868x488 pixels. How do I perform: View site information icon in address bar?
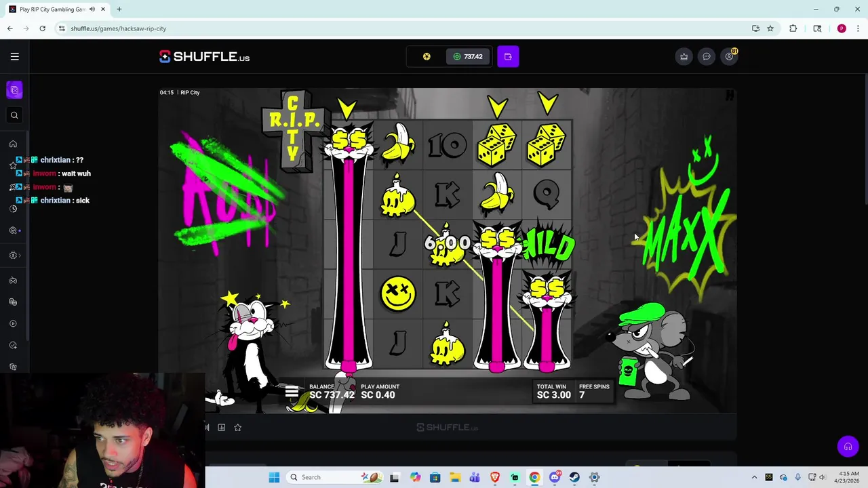(62, 28)
